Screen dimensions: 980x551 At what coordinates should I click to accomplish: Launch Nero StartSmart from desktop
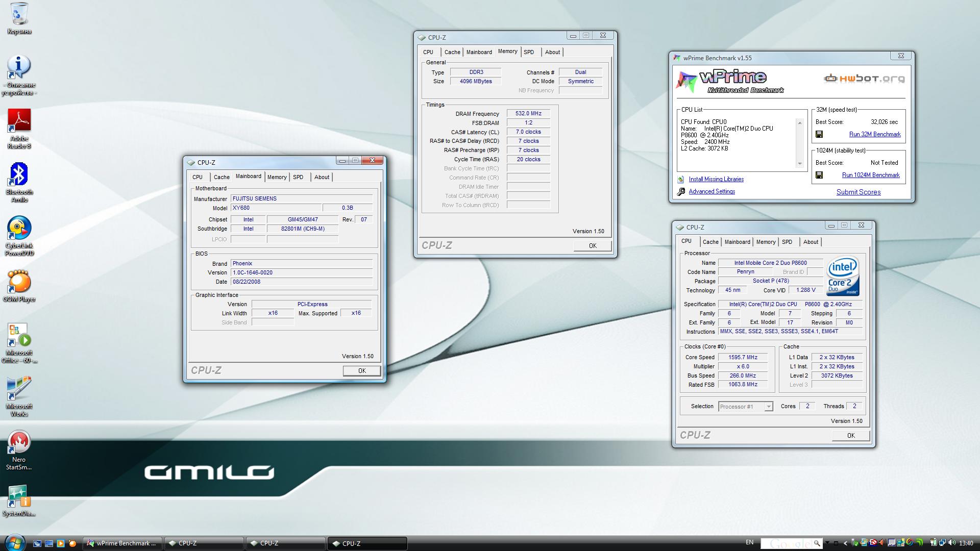point(19,450)
